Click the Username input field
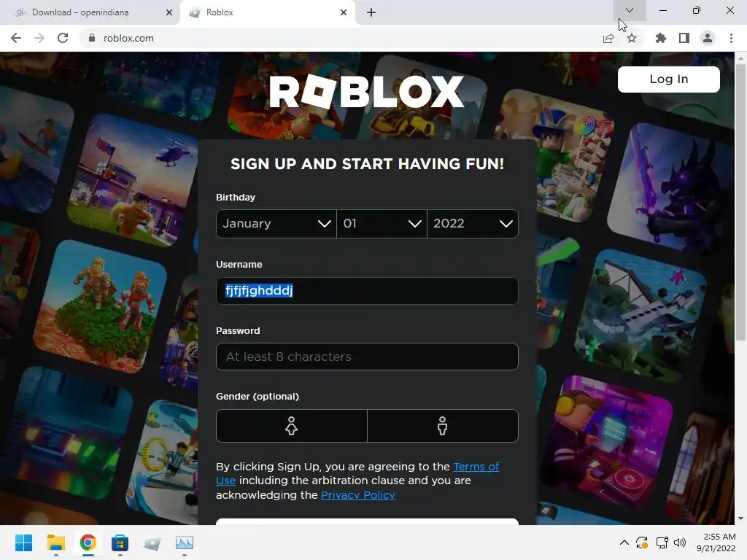This screenshot has width=747, height=560. pyautogui.click(x=367, y=291)
